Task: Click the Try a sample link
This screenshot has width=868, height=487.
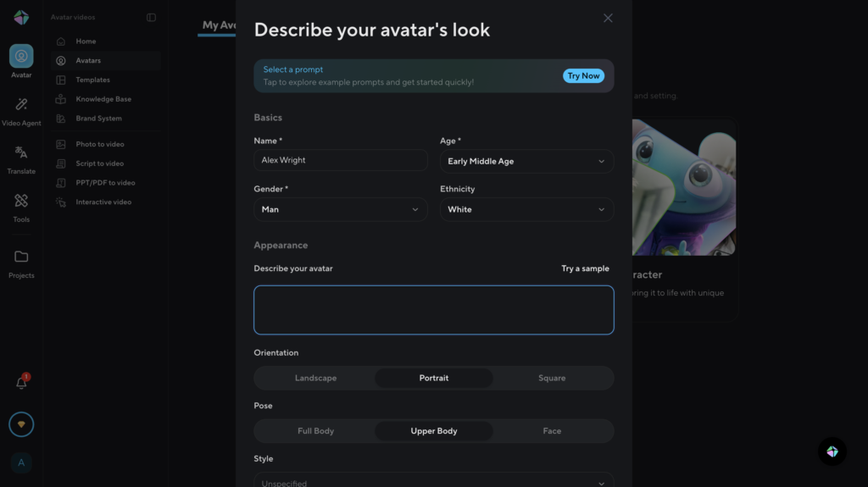Action: coord(585,268)
